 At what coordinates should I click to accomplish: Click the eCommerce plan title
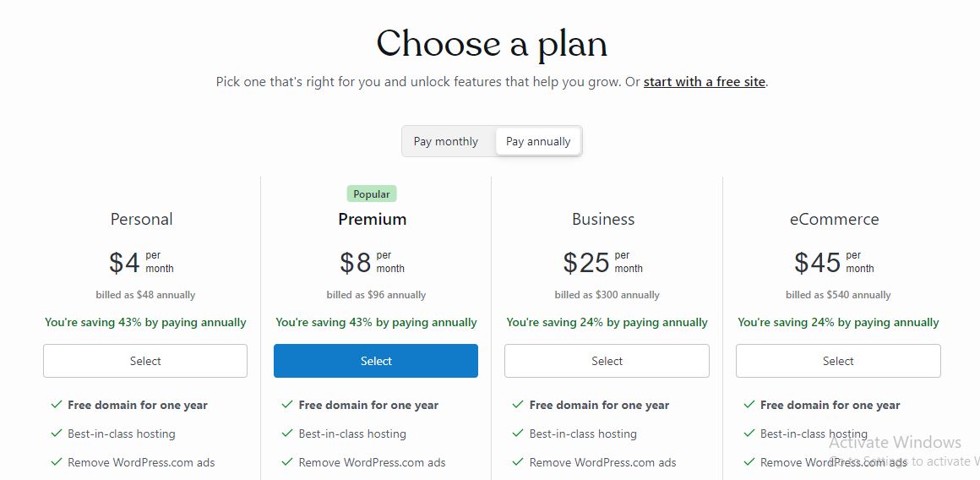coord(834,219)
